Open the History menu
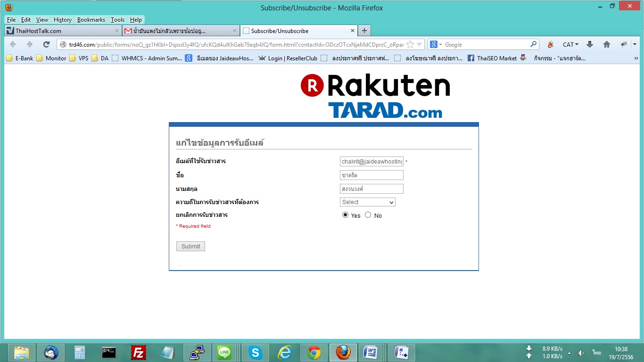This screenshot has height=362, width=644. click(x=63, y=20)
